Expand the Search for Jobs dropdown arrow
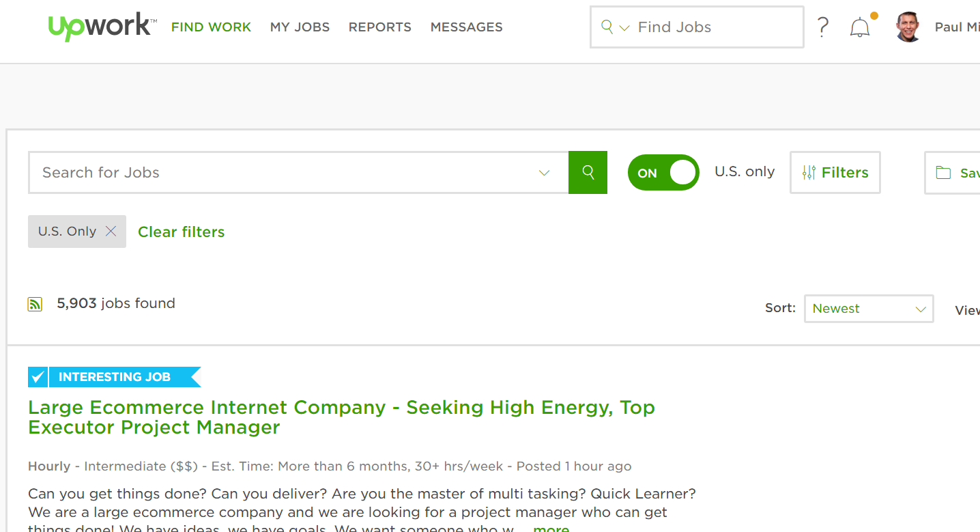This screenshot has width=980, height=532. click(x=544, y=173)
